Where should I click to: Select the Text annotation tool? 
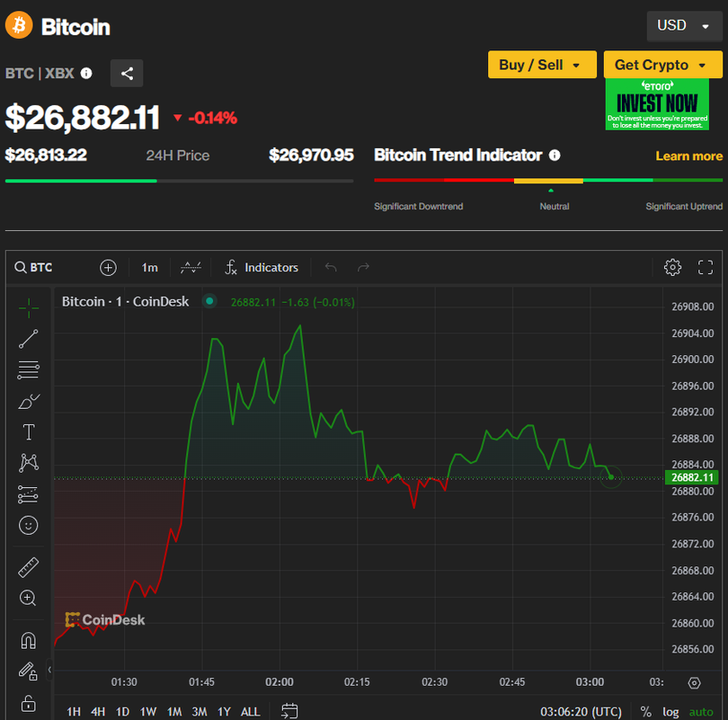point(29,432)
